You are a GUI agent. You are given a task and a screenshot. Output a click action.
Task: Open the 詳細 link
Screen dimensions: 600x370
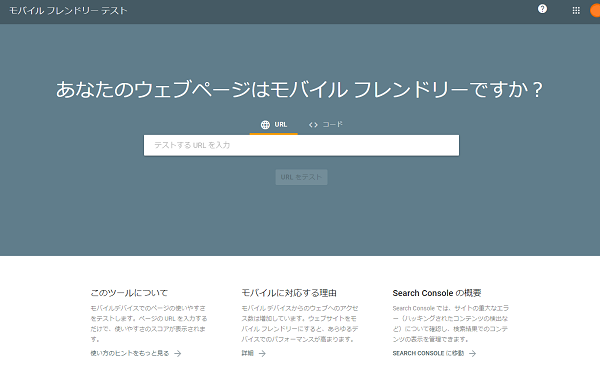(x=247, y=353)
